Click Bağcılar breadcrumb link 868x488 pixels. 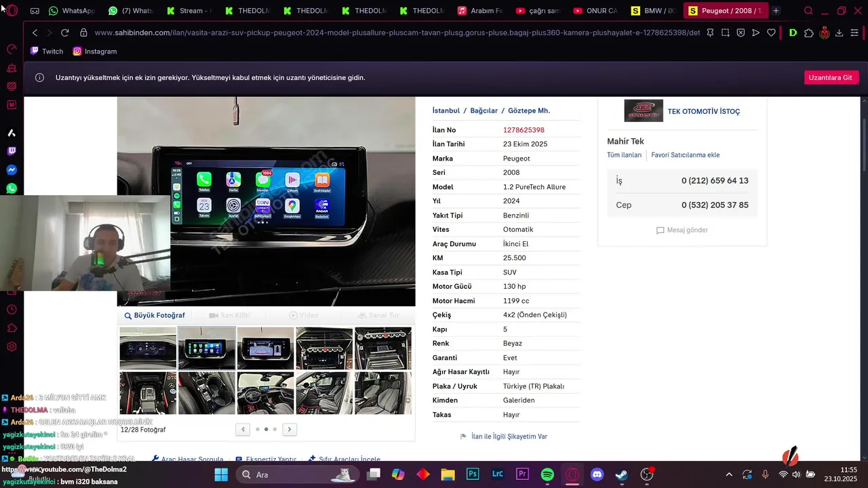pyautogui.click(x=484, y=110)
